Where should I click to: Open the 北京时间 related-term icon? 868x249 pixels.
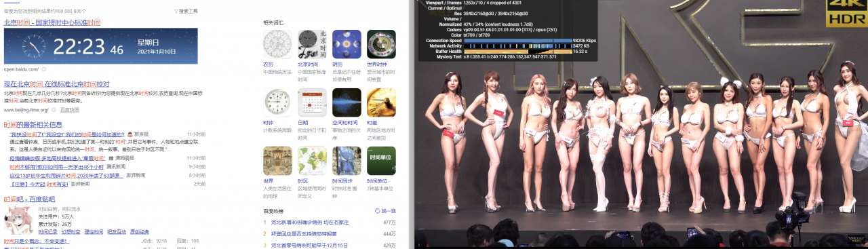313,44
